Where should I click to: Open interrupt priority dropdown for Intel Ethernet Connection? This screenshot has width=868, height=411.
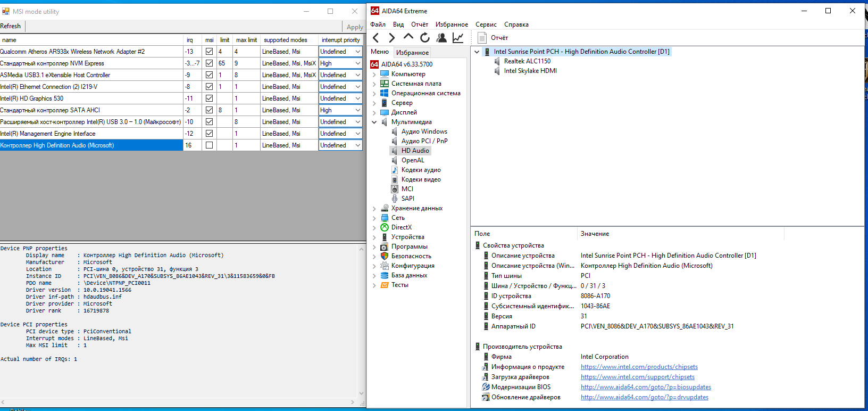click(x=340, y=87)
